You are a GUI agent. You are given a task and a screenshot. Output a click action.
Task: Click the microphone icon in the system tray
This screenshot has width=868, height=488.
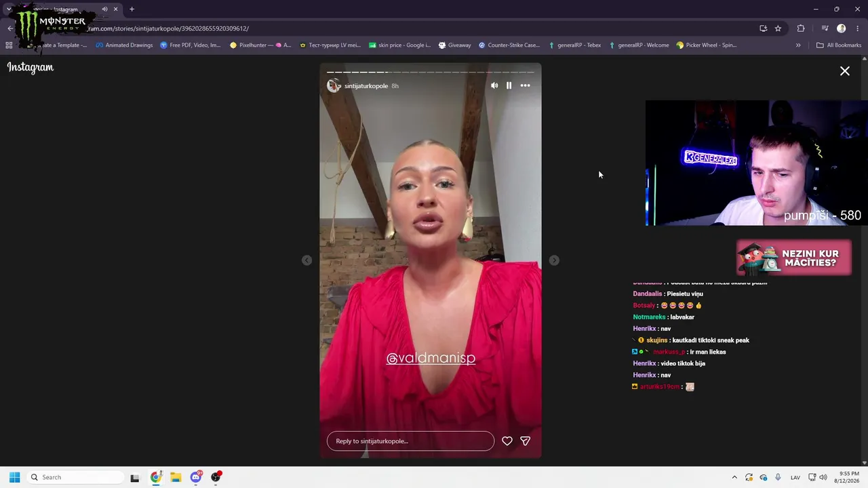(x=778, y=477)
